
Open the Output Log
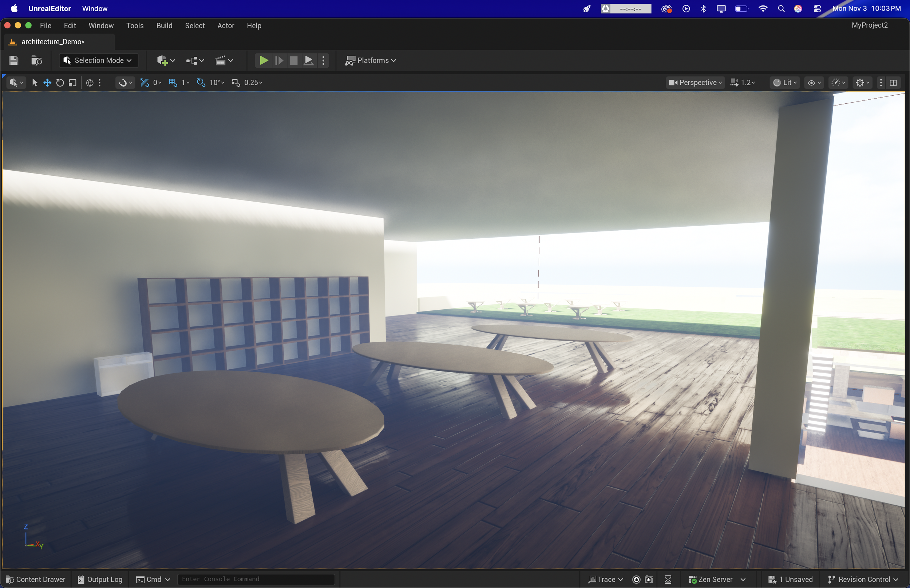point(100,579)
